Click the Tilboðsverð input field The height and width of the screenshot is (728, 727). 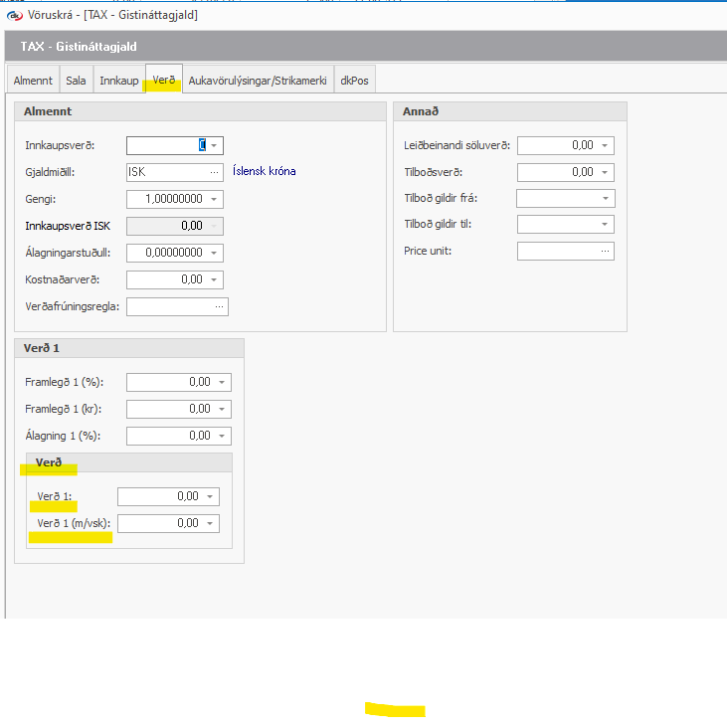557,172
